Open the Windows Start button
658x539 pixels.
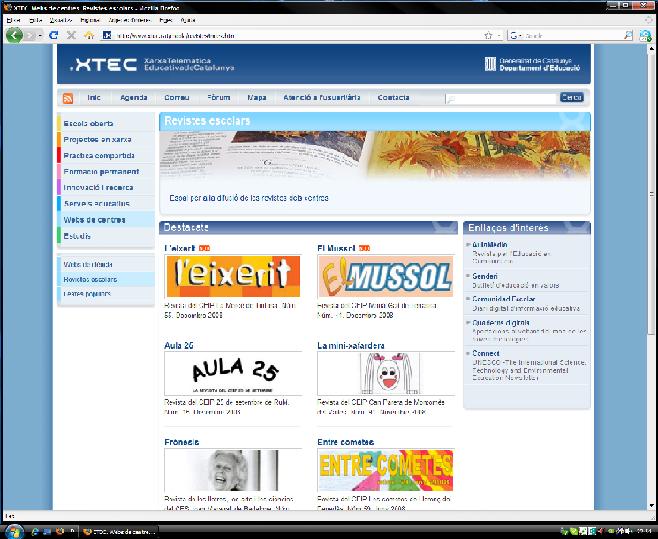click(x=14, y=529)
